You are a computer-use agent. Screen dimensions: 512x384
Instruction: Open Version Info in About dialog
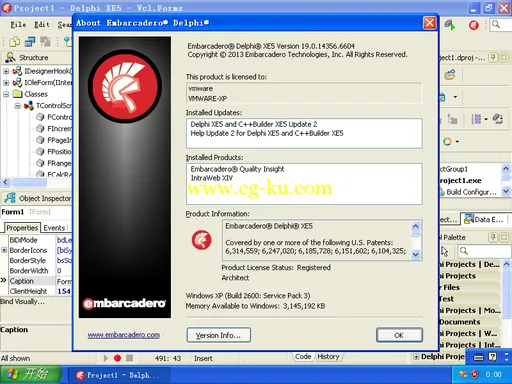coord(219,335)
